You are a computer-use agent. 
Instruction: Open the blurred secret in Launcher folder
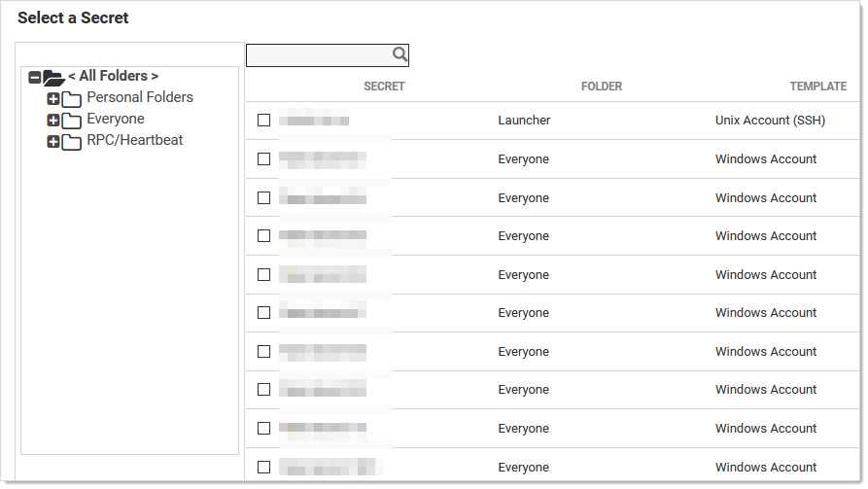coord(314,121)
